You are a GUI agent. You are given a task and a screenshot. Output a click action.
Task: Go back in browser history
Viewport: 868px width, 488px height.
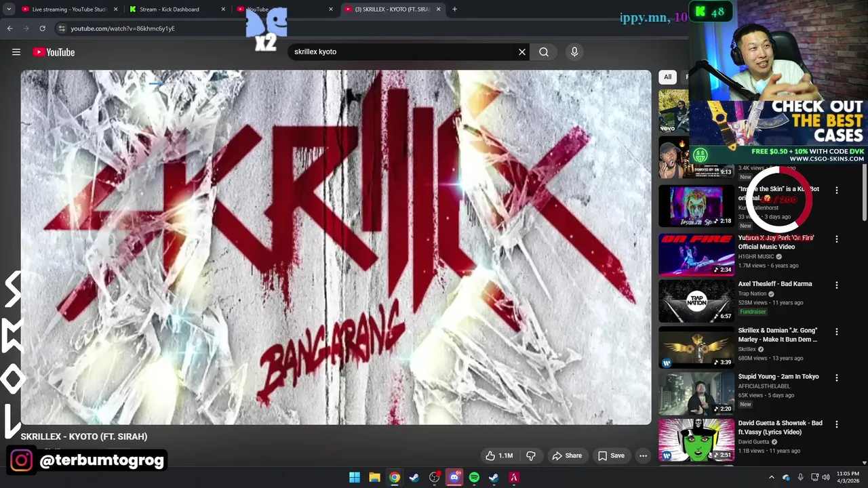[9, 28]
